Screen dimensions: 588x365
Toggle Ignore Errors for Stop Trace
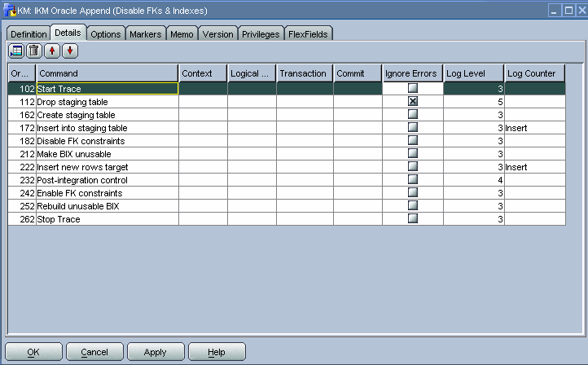click(413, 218)
